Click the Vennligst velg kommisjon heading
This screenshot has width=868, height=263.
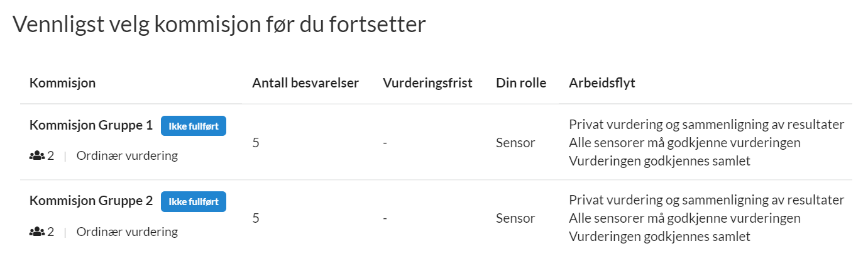(219, 25)
